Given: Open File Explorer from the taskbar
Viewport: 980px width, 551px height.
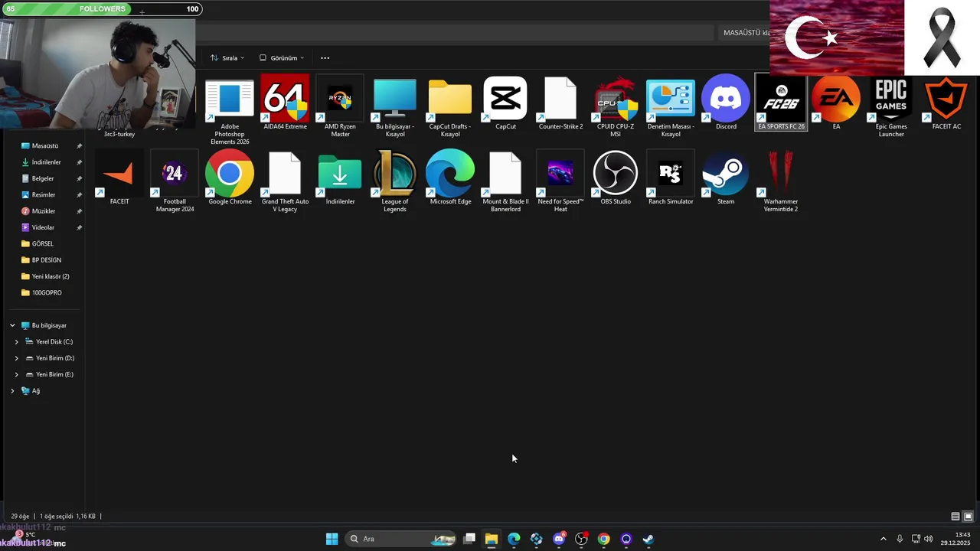Looking at the screenshot, I should pyautogui.click(x=492, y=539).
